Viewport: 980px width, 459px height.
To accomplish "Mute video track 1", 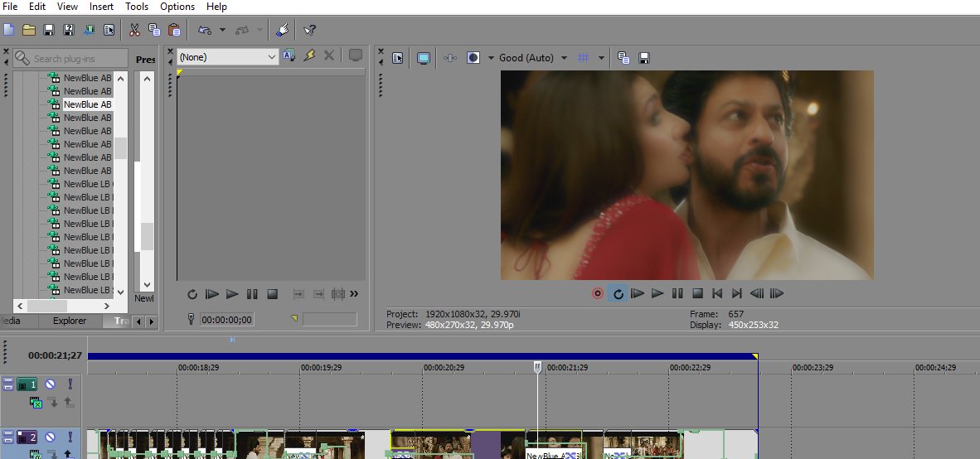I will click(x=50, y=384).
